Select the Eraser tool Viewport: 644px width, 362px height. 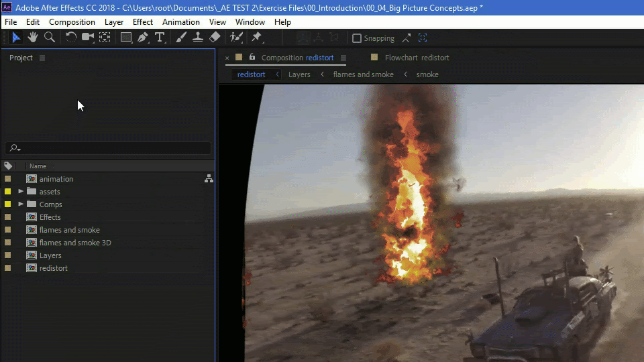pyautogui.click(x=215, y=38)
